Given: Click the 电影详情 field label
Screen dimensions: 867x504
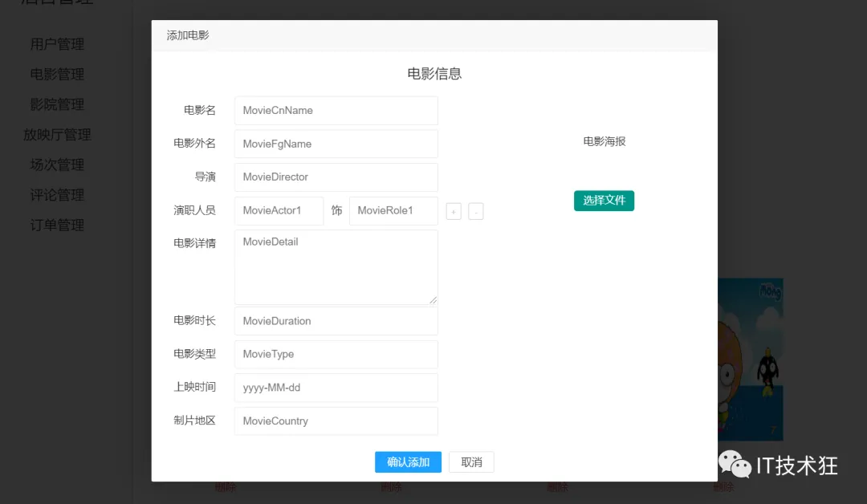Looking at the screenshot, I should coord(194,243).
